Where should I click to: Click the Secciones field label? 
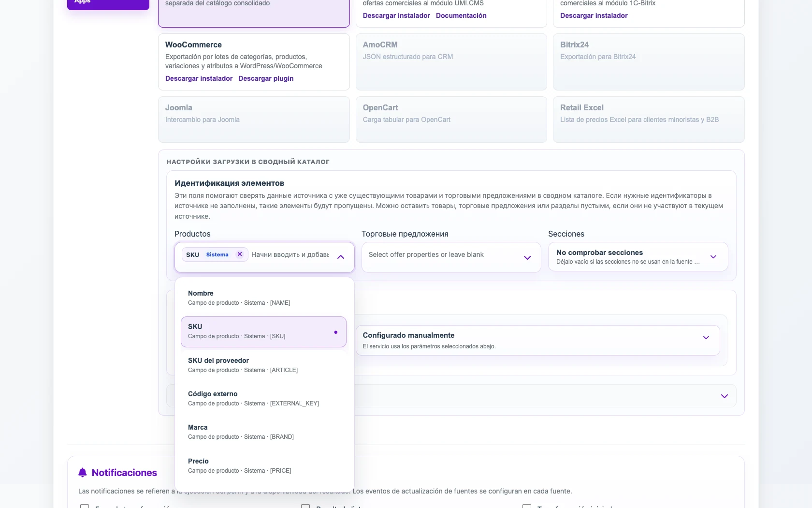(x=566, y=234)
